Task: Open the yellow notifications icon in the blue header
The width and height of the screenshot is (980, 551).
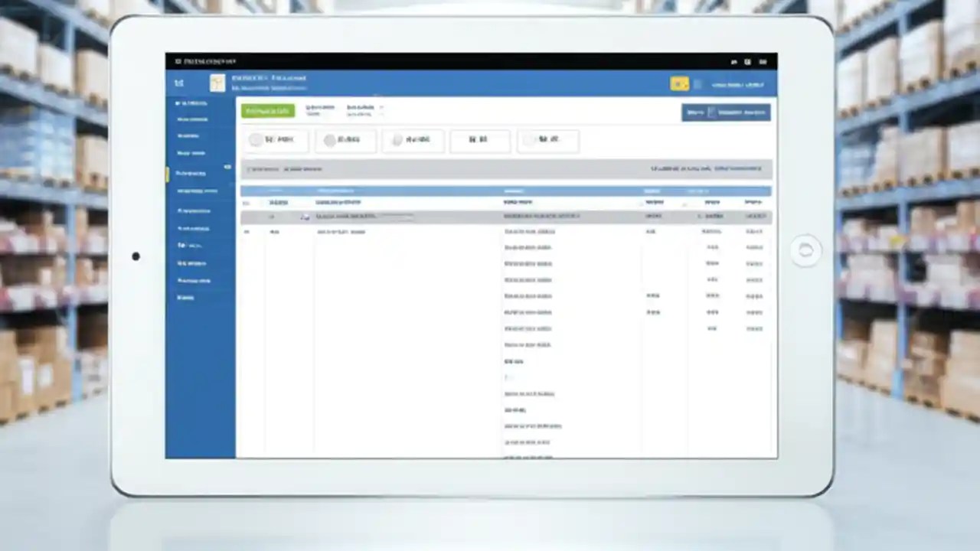Action: point(680,83)
